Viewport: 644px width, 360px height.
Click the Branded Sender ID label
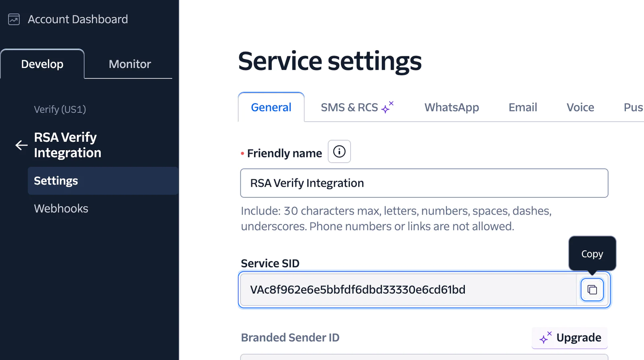click(290, 337)
